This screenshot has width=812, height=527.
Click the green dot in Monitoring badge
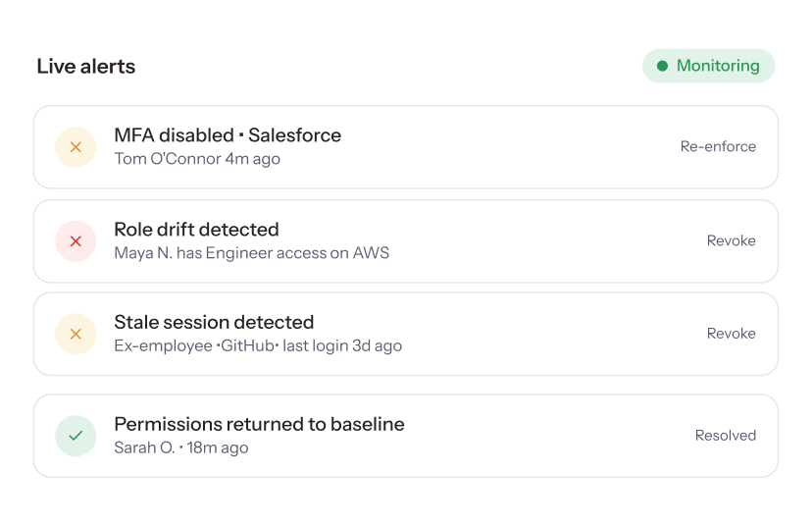pyautogui.click(x=662, y=66)
